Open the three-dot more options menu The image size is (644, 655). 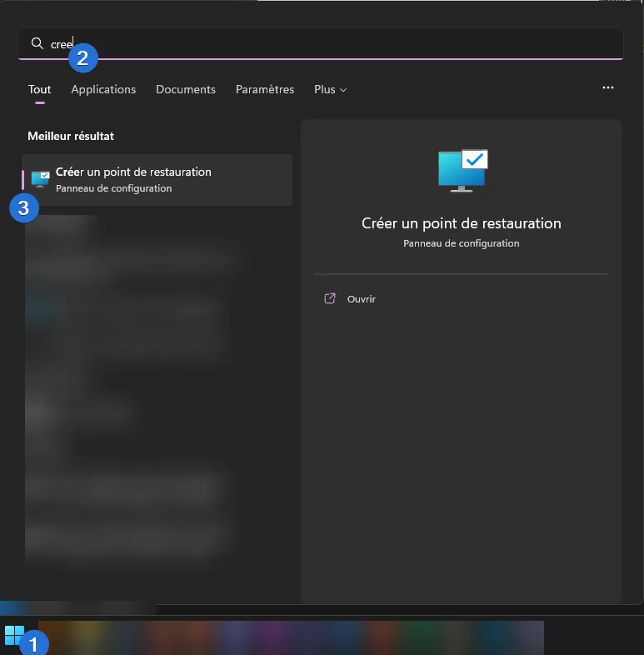tap(608, 88)
